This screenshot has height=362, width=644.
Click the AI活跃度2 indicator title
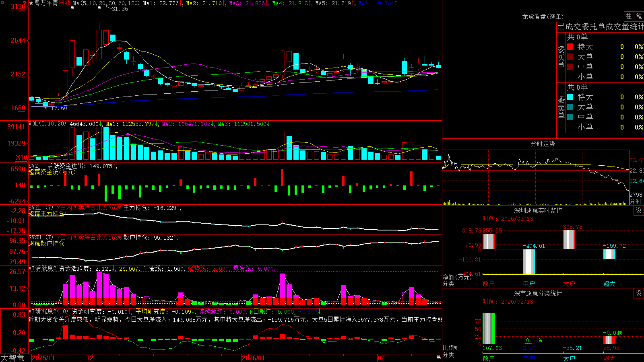pos(43,268)
